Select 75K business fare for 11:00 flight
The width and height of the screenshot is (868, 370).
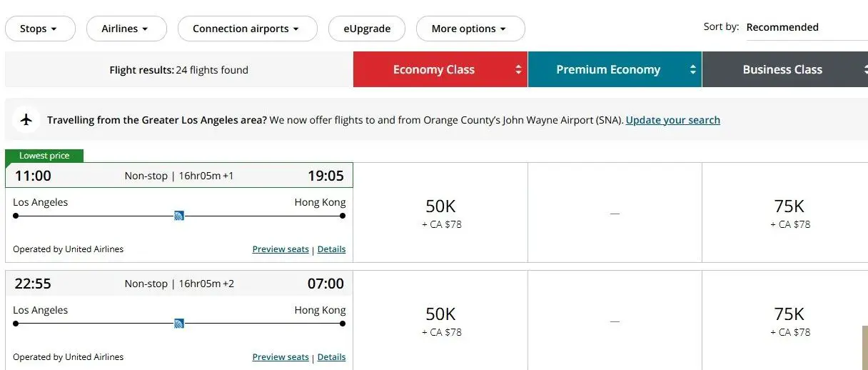(x=789, y=212)
